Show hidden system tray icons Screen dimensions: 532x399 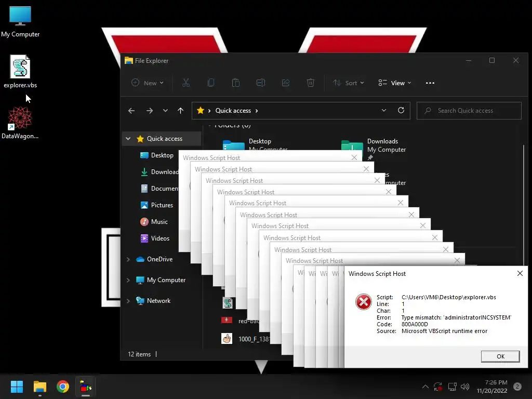click(425, 387)
